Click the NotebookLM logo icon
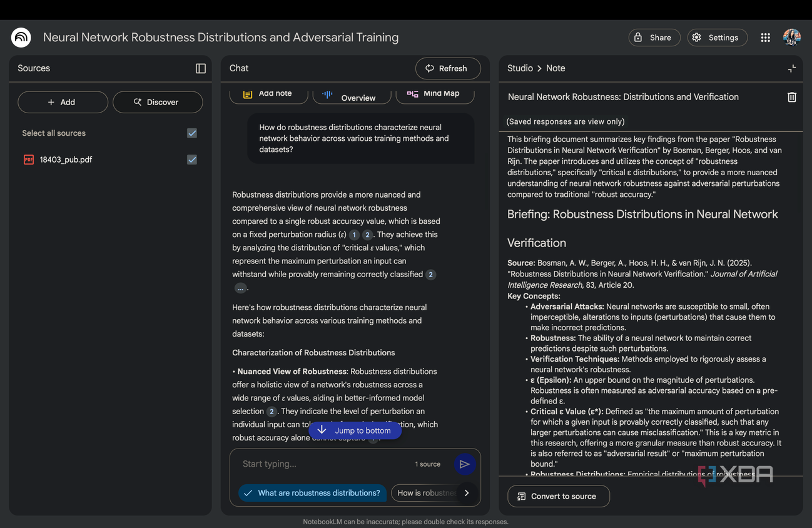Screen dimensions: 812x528 [21, 38]
